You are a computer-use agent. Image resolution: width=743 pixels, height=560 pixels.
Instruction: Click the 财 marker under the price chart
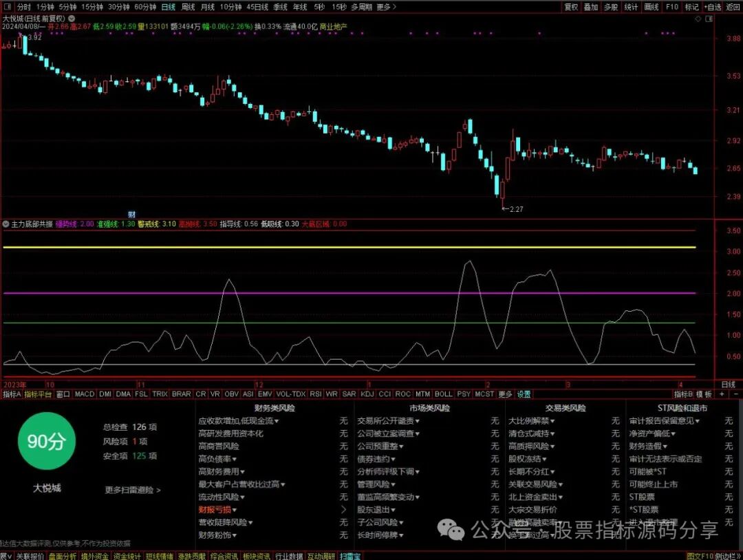click(131, 215)
